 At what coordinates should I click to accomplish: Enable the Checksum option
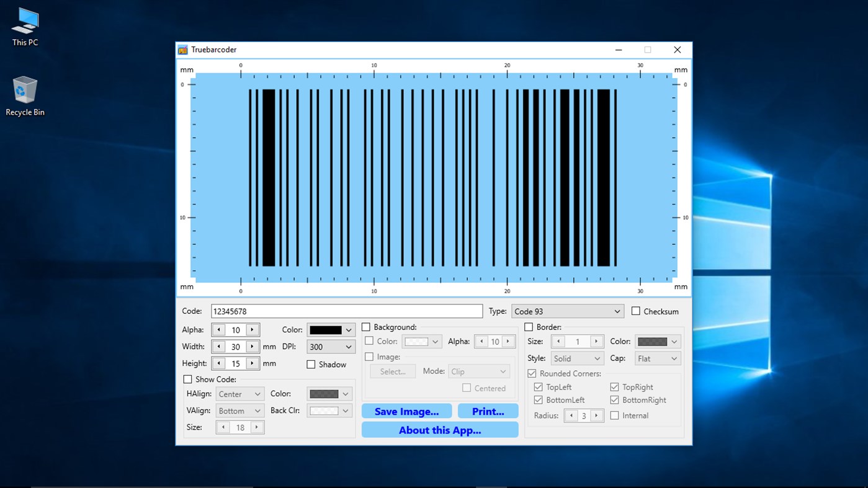(635, 311)
